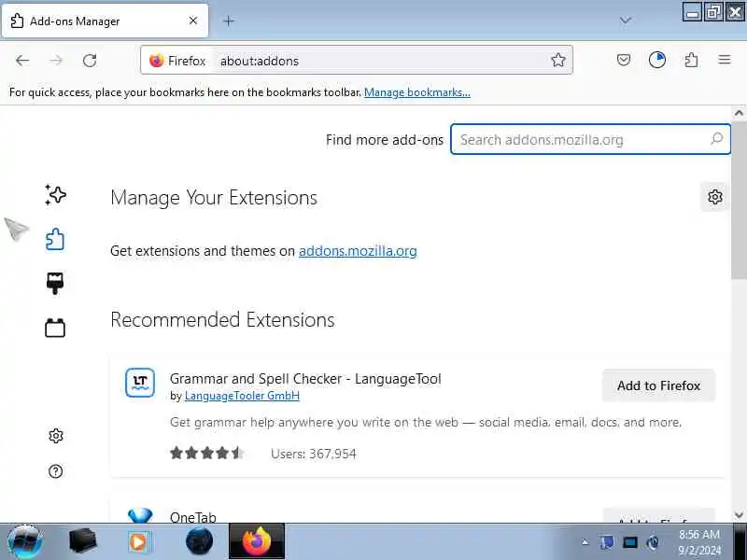Add LanguageTool extension to Firefox
The width and height of the screenshot is (747, 560).
[659, 385]
